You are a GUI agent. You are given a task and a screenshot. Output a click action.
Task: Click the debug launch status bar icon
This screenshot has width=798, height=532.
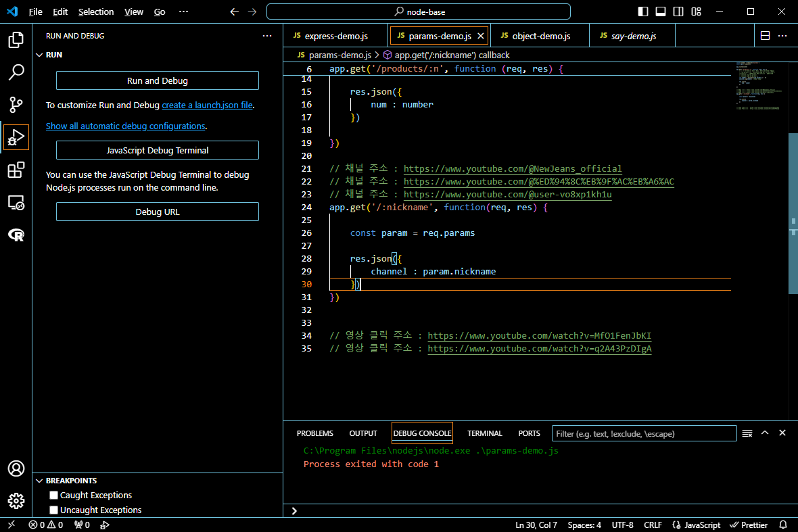click(x=105, y=525)
